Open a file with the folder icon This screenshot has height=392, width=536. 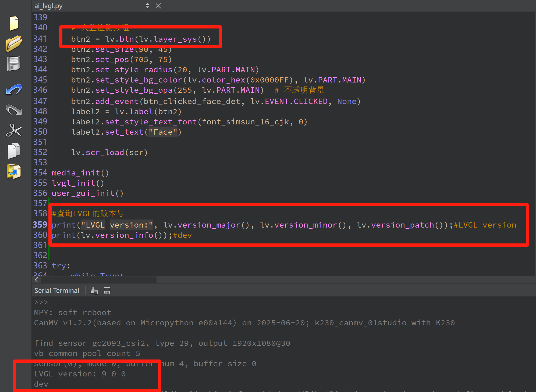click(x=14, y=44)
